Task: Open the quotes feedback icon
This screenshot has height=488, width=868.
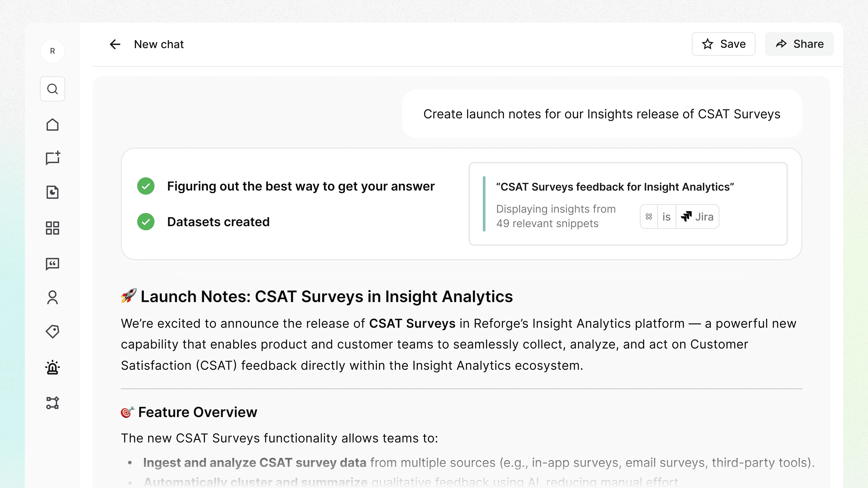Action: click(x=52, y=264)
